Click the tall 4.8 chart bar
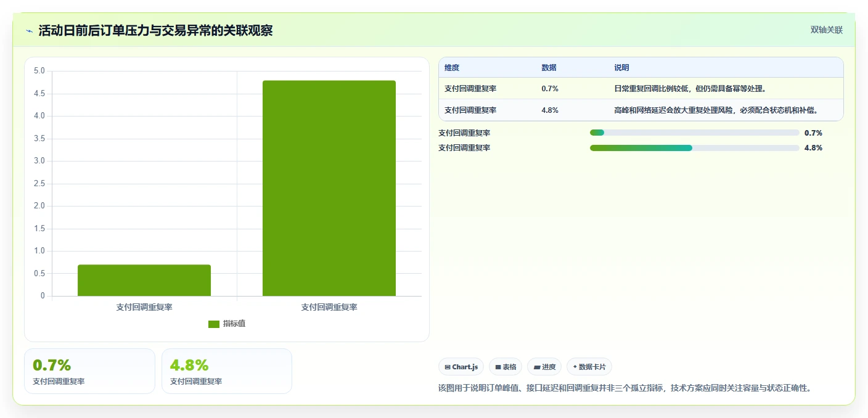The height and width of the screenshot is (418, 868). pyautogui.click(x=329, y=188)
